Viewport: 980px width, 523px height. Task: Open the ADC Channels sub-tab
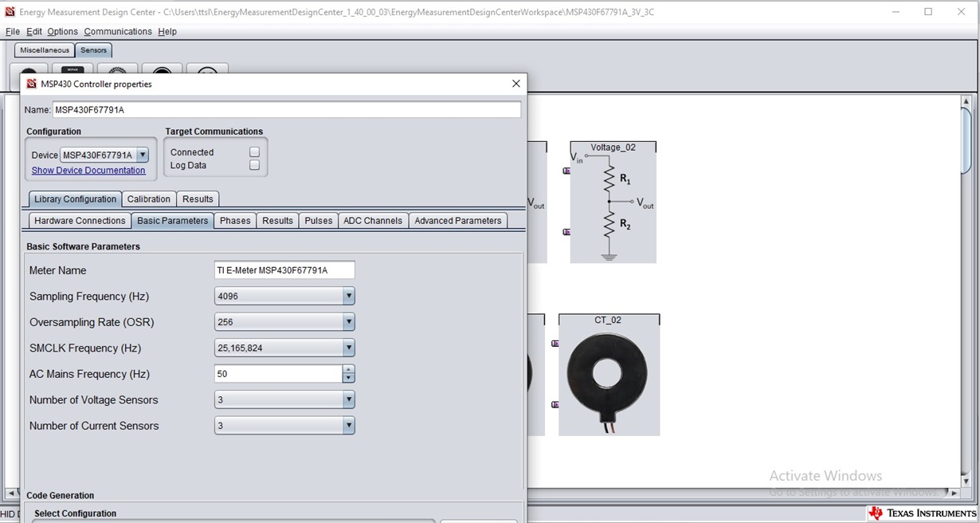pyautogui.click(x=373, y=221)
